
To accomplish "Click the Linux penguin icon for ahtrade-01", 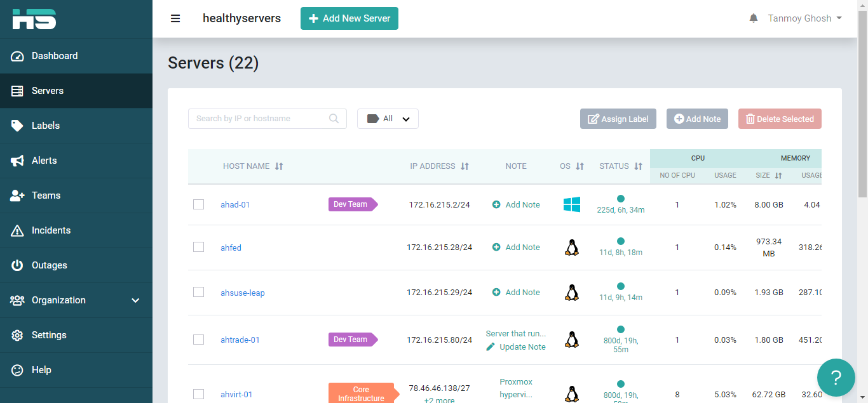I will 572,340.
